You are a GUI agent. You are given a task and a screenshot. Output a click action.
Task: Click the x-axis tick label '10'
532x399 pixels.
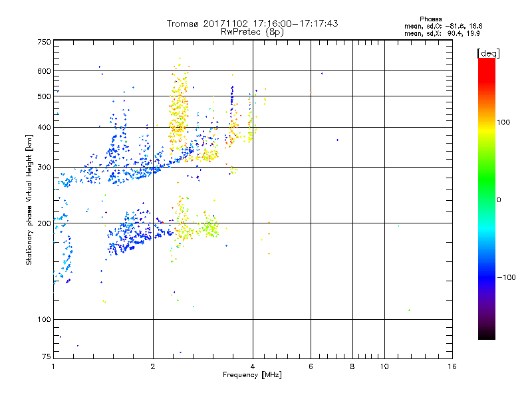click(x=384, y=366)
